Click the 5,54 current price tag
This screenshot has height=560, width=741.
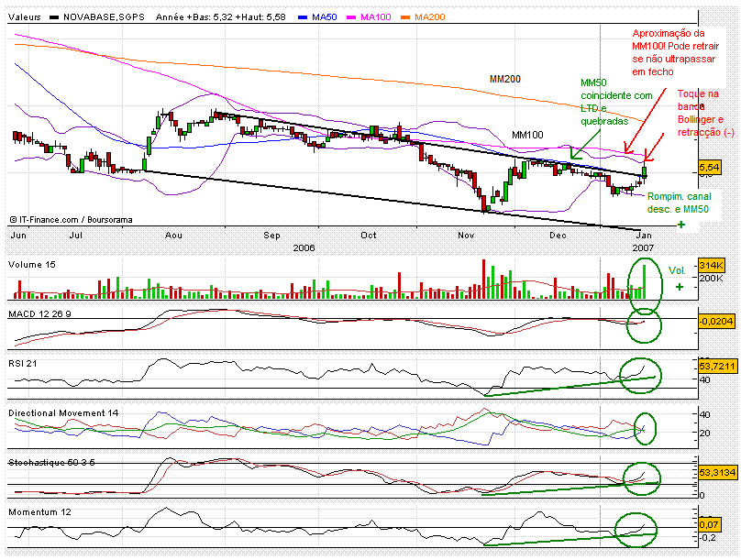709,167
